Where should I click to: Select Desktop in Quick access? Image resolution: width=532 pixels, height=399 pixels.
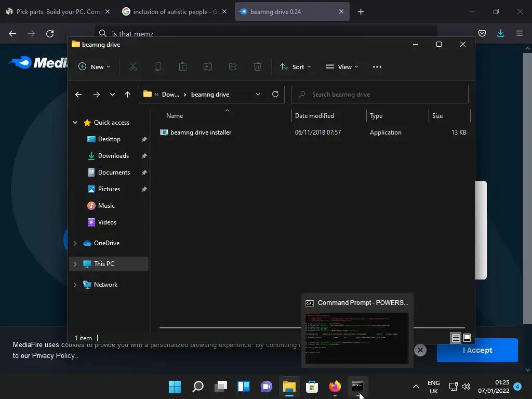point(109,139)
